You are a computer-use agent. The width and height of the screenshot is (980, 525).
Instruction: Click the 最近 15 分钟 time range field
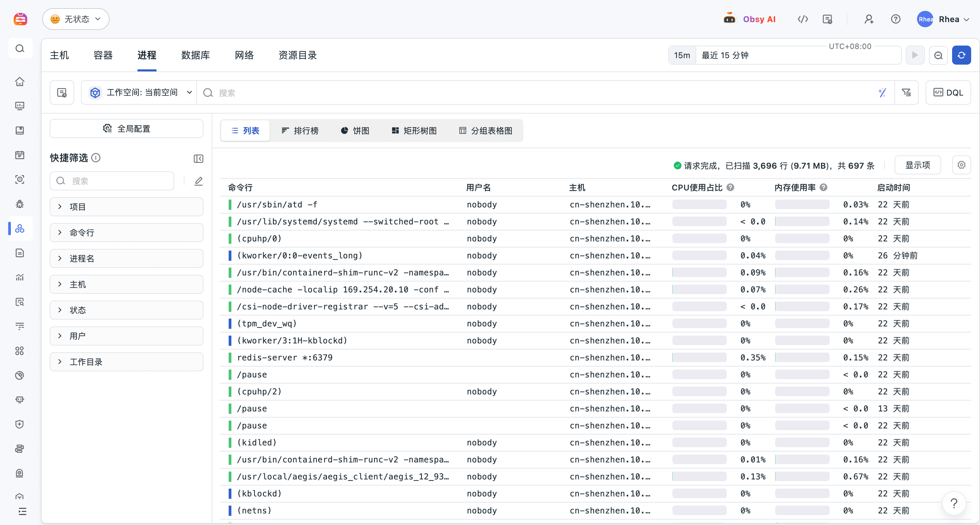[x=798, y=55]
